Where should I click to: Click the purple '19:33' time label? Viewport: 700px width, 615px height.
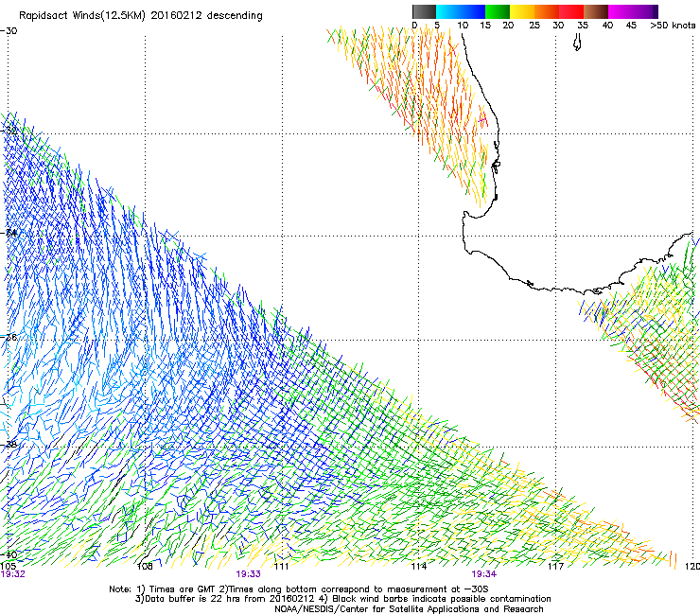(x=248, y=574)
